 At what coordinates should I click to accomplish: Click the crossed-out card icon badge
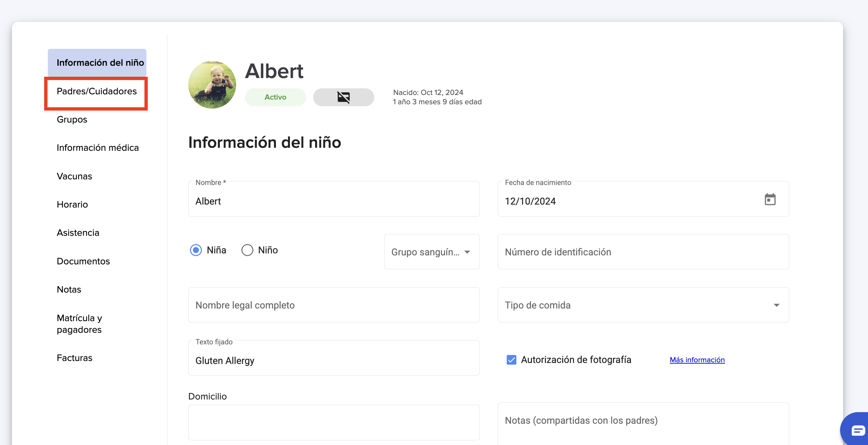tap(343, 97)
